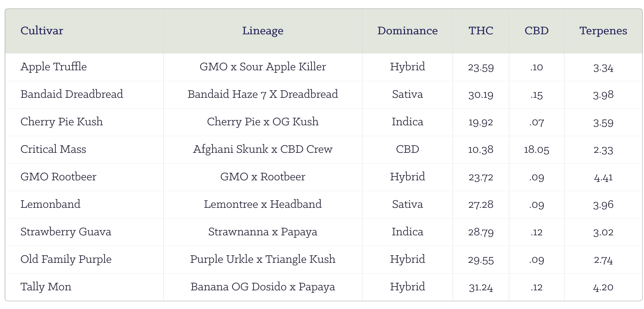Click the Tally Mon cultivar name
Screen dimensions: 644x309
[46, 287]
